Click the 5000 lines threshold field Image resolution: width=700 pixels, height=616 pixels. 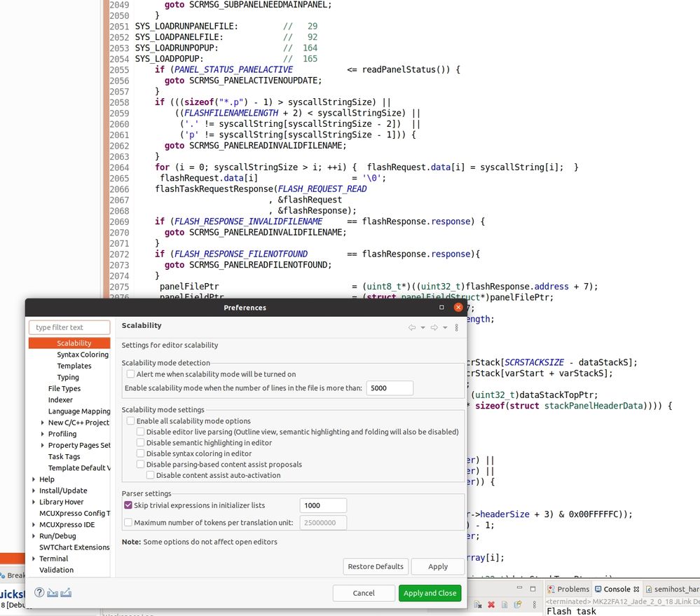(390, 388)
